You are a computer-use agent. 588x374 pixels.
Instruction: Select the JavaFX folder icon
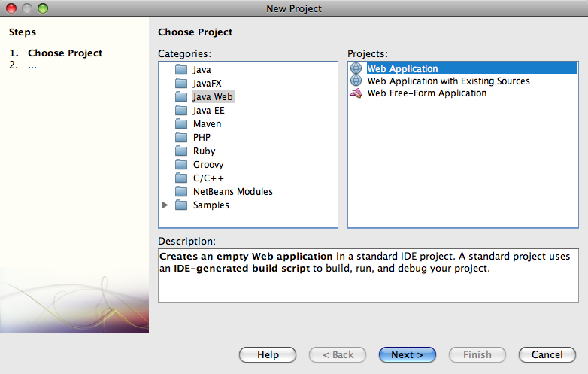click(180, 84)
